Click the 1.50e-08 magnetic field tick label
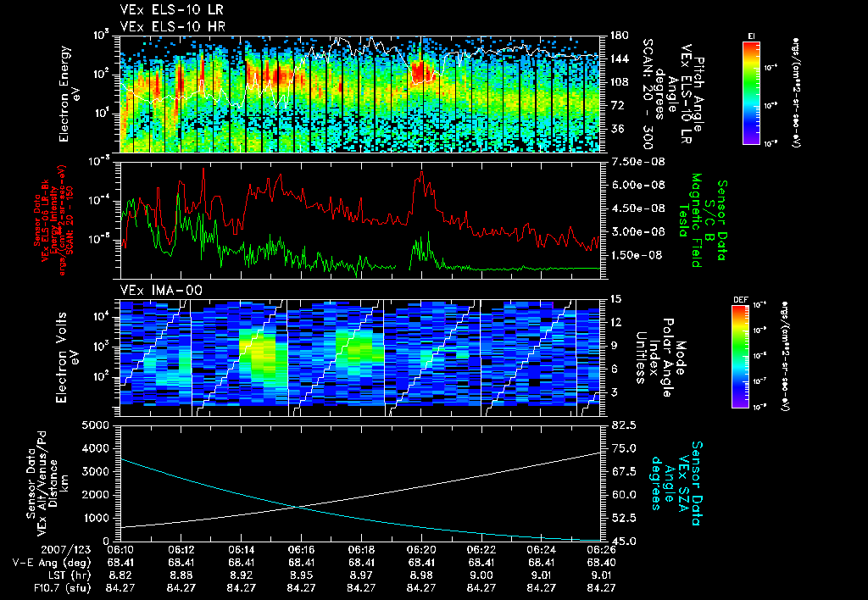Screen dimensions: 868x600 click(x=637, y=254)
